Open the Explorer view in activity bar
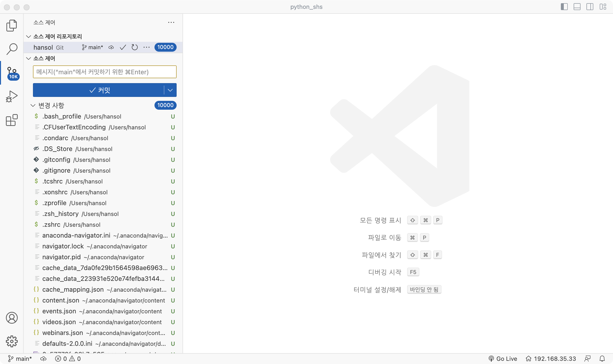 pos(12,26)
